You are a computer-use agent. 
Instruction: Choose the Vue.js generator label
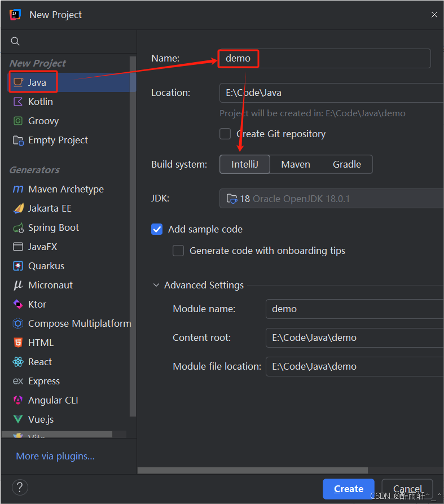pyautogui.click(x=41, y=419)
